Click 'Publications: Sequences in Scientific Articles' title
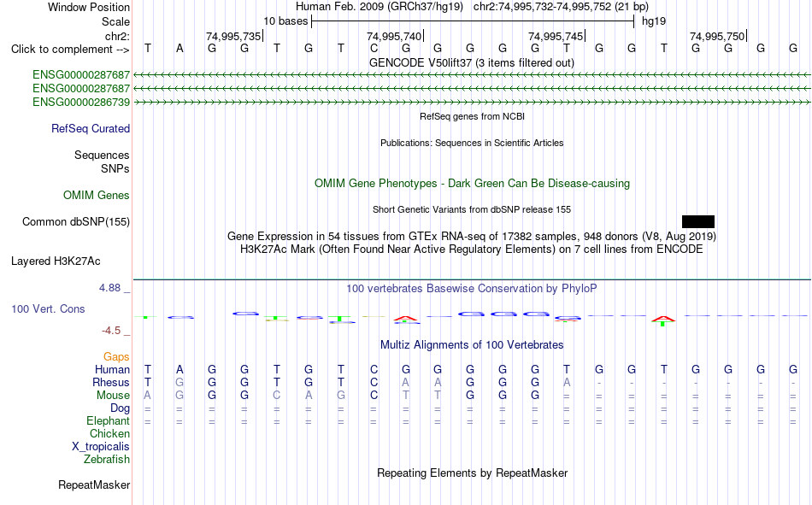 click(472, 143)
